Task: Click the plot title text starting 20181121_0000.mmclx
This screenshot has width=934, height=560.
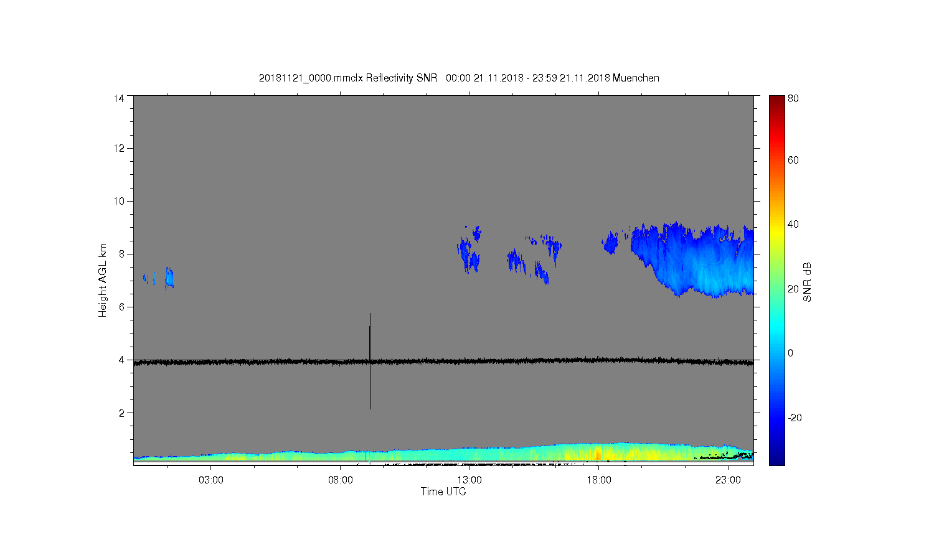Action: tap(459, 78)
